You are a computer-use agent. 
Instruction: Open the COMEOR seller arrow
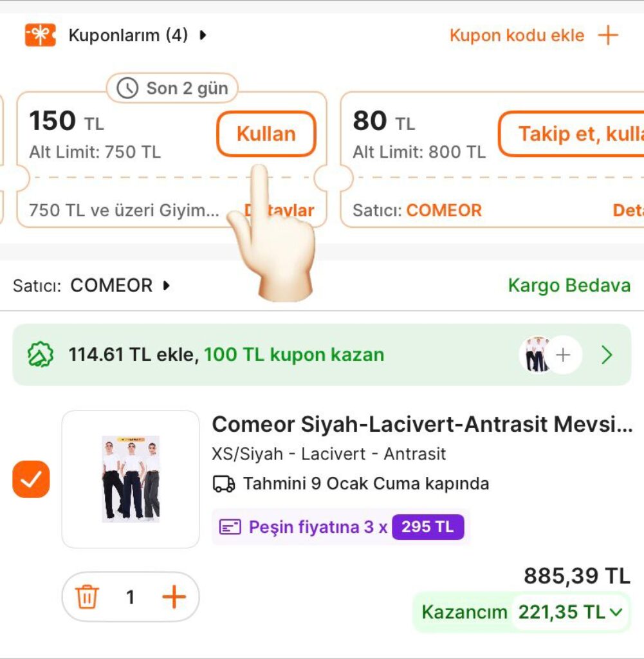[167, 285]
